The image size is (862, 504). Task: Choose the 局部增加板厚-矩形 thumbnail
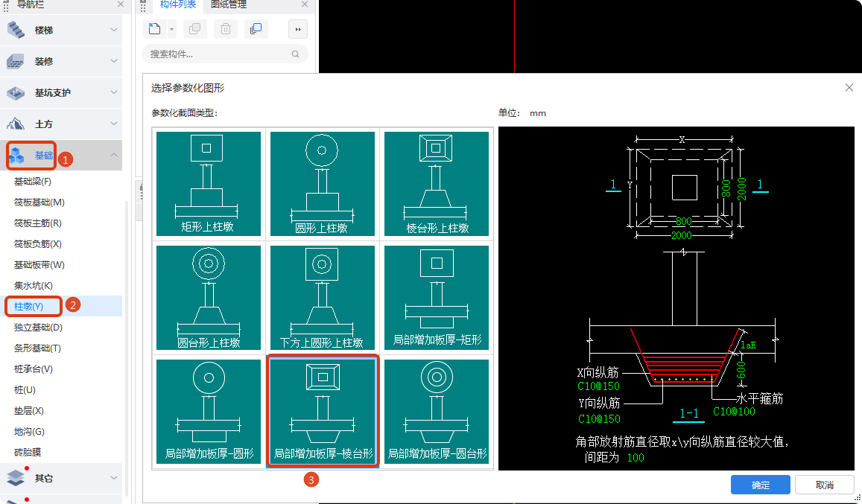click(437, 297)
